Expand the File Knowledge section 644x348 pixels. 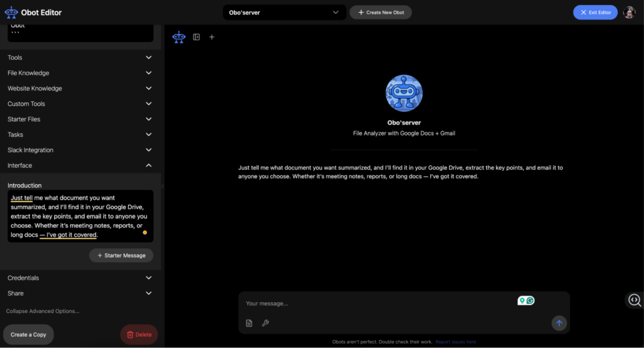point(80,73)
